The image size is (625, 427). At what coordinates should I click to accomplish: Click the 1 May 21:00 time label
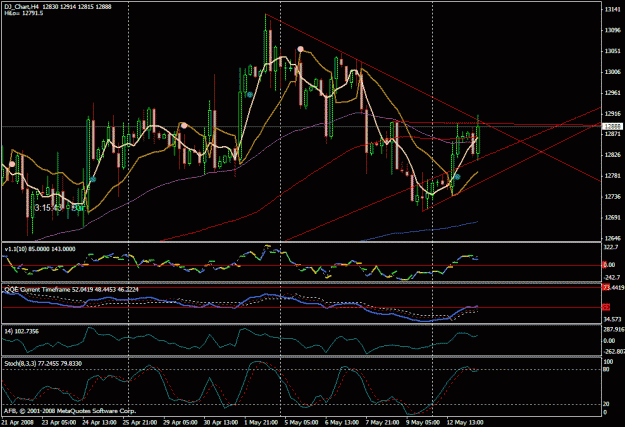(x=261, y=422)
